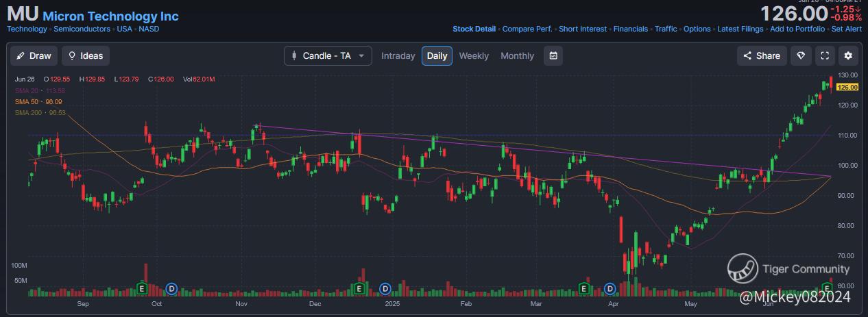
Task: Click the earnings E marker in late March
Action: 584,289
